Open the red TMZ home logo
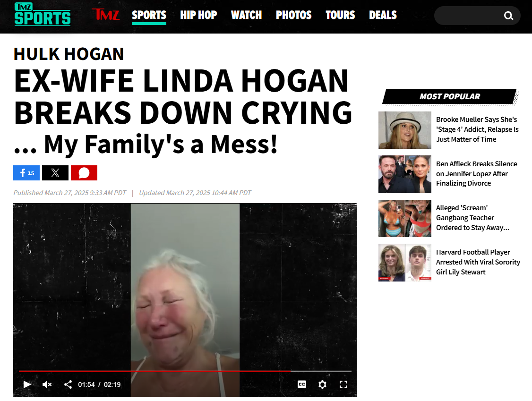532x401 pixels. 106,15
